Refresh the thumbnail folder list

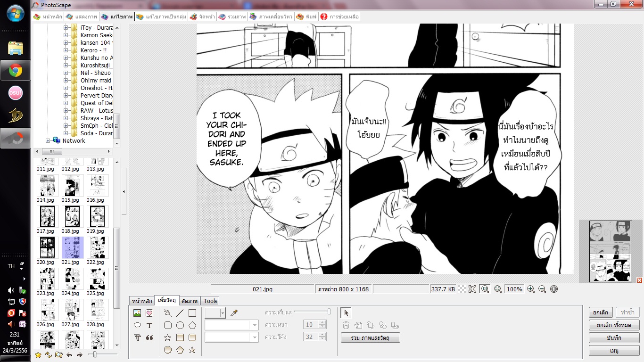49,355
